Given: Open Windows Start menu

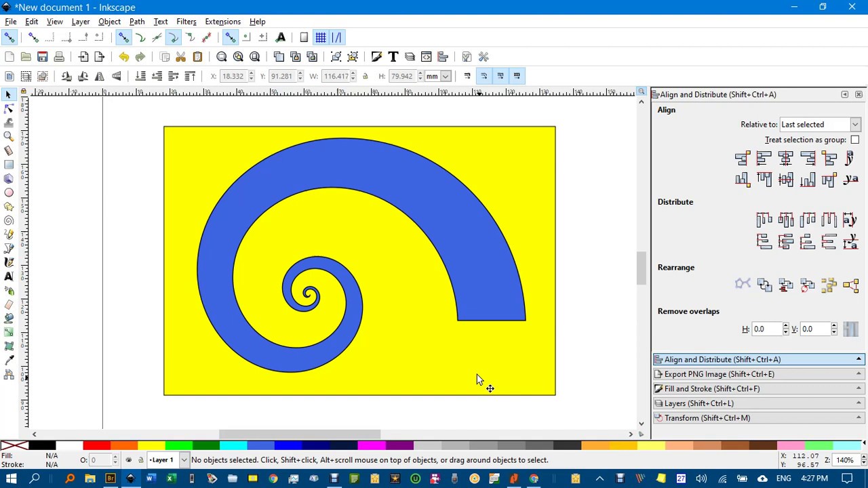Looking at the screenshot, I should pyautogui.click(x=11, y=479).
